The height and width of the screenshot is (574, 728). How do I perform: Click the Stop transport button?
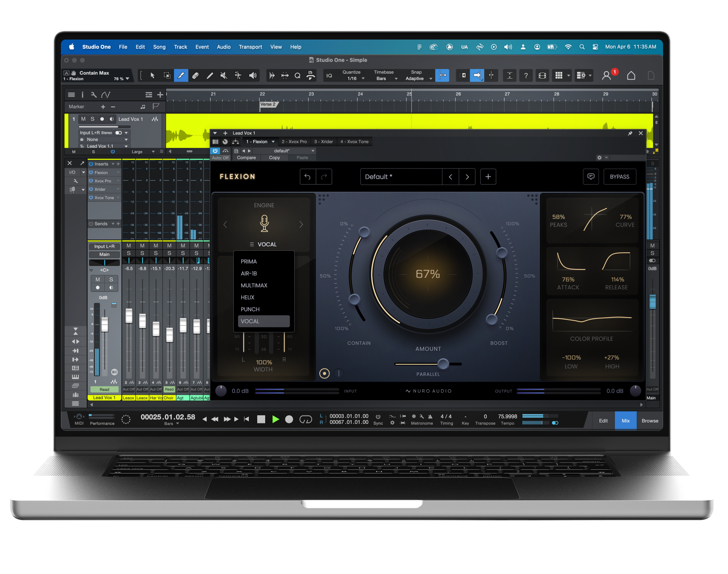[261, 419]
